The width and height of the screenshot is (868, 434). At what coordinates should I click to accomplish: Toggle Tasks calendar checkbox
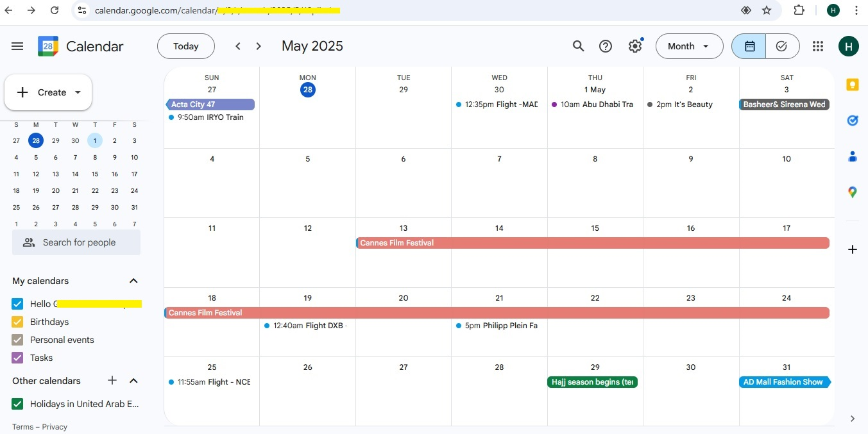point(17,358)
